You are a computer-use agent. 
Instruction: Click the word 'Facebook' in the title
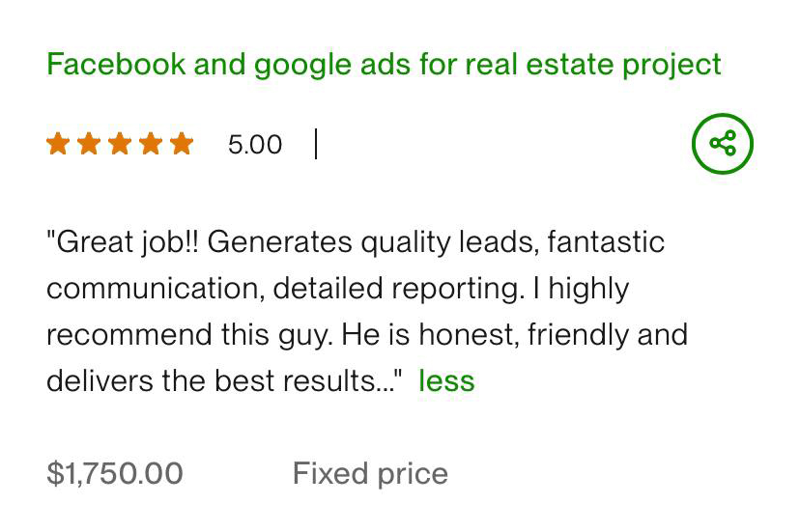pos(116,64)
